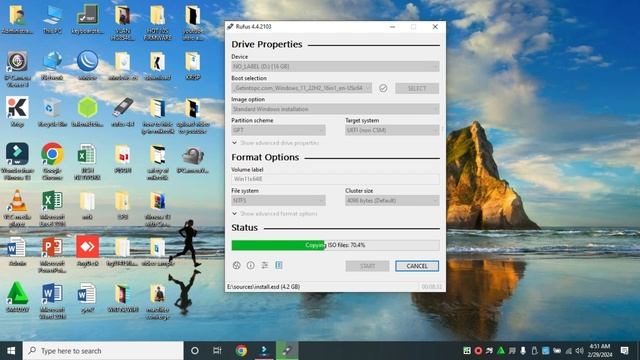The image size is (640, 360).
Task: Click volume speaker icon in system tray
Action: pyautogui.click(x=579, y=351)
